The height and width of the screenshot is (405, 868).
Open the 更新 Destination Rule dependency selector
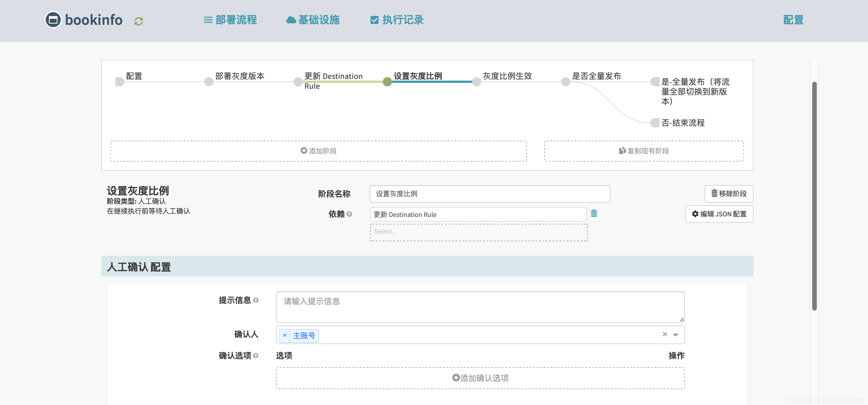tap(478, 214)
